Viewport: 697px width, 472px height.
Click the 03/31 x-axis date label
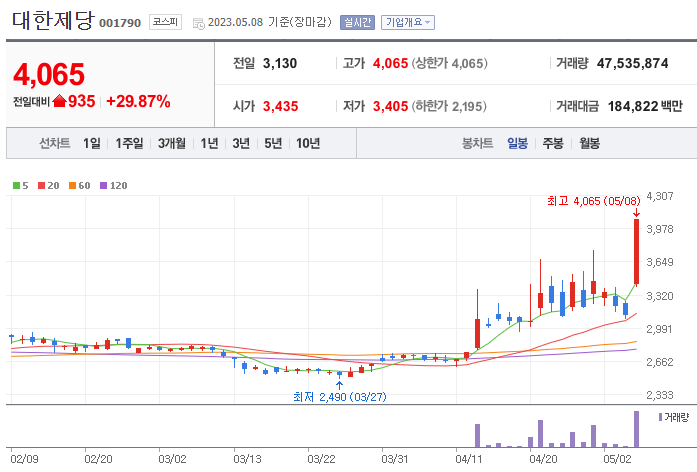tap(395, 459)
